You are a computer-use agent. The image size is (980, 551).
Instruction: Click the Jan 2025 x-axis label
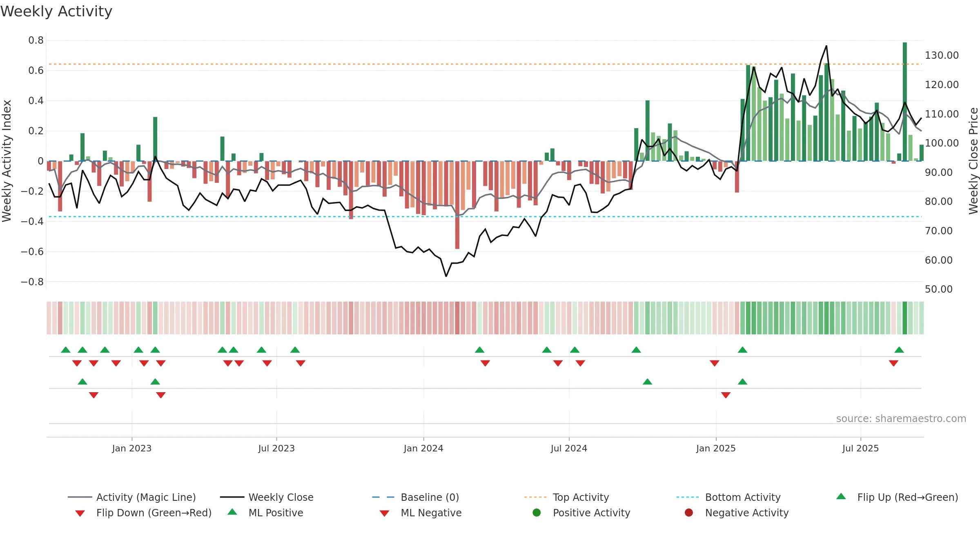pyautogui.click(x=716, y=448)
